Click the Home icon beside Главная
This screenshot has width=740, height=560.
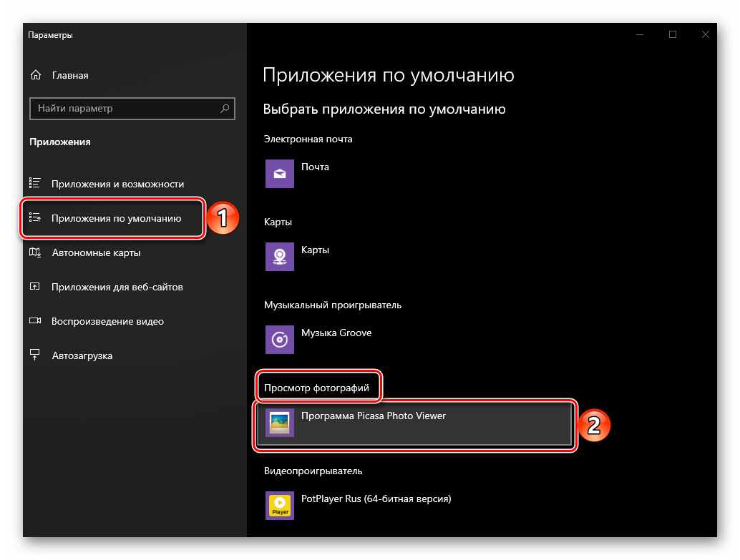click(x=35, y=75)
